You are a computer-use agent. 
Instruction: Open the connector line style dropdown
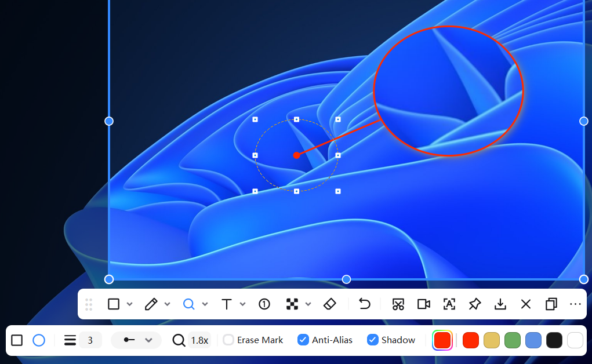click(136, 340)
